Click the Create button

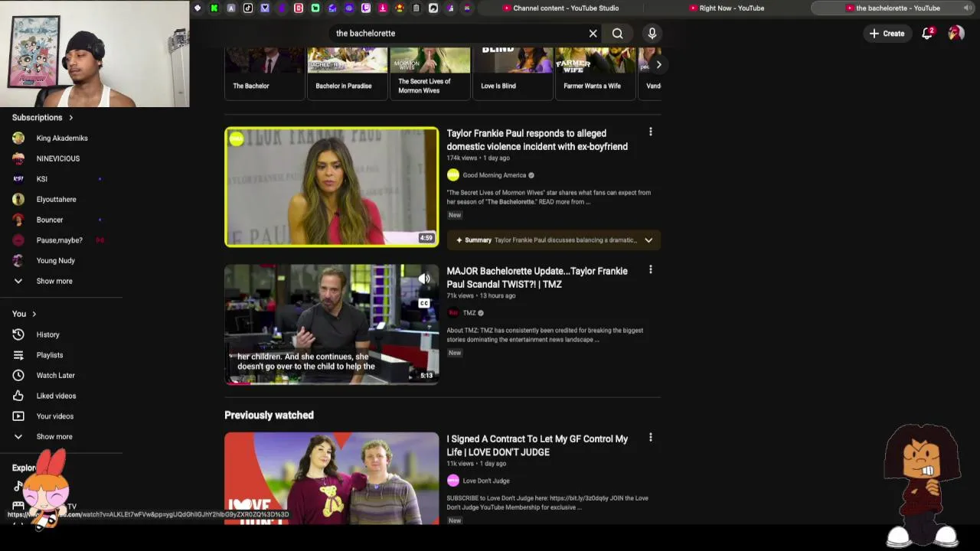coord(887,34)
